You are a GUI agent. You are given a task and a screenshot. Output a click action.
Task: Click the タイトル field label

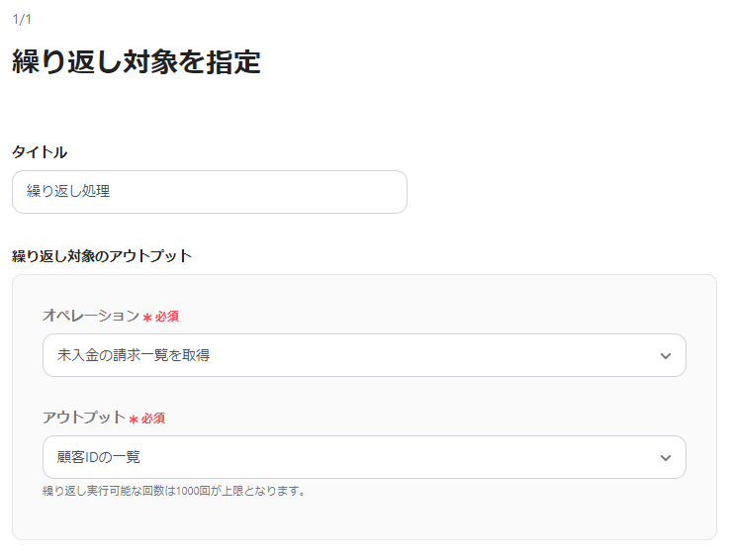click(x=40, y=151)
